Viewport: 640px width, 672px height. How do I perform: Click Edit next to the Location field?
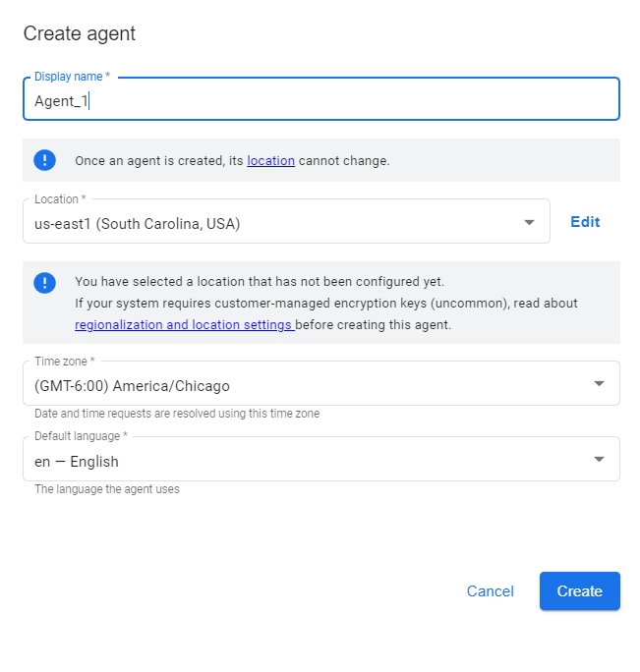pyautogui.click(x=585, y=222)
